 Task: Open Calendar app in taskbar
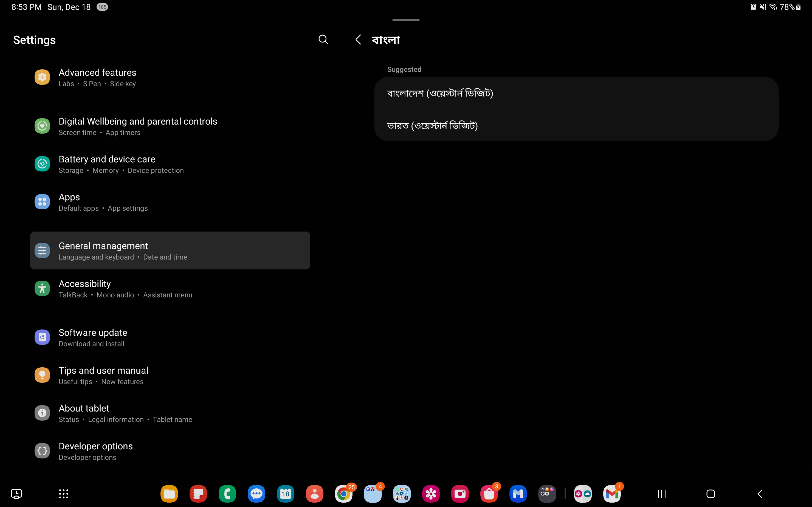(285, 494)
